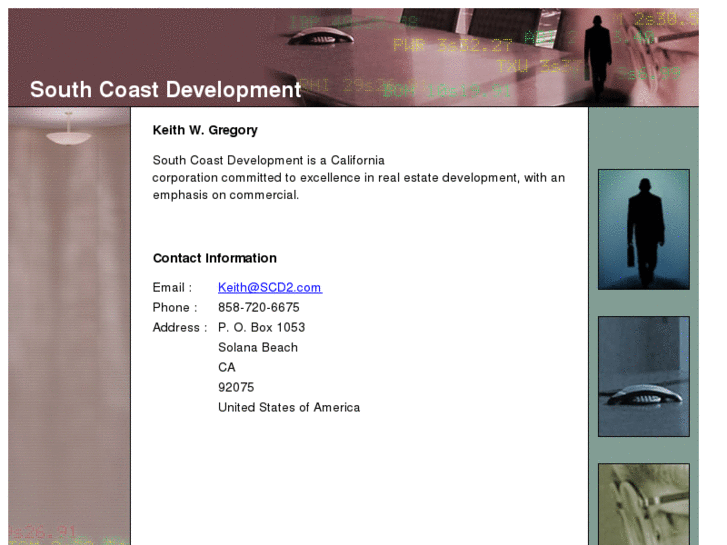Click the conference phone thumbnail in sidebar
The image size is (727, 545).
tap(644, 377)
